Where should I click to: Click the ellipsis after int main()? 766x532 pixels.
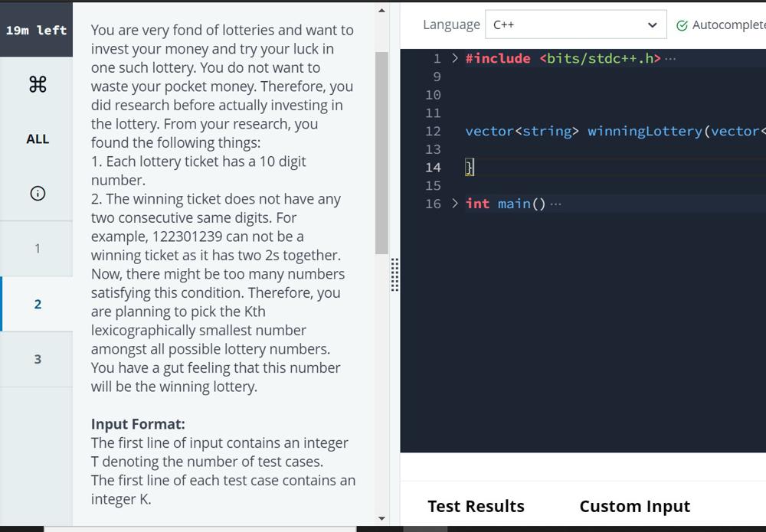[x=555, y=204]
